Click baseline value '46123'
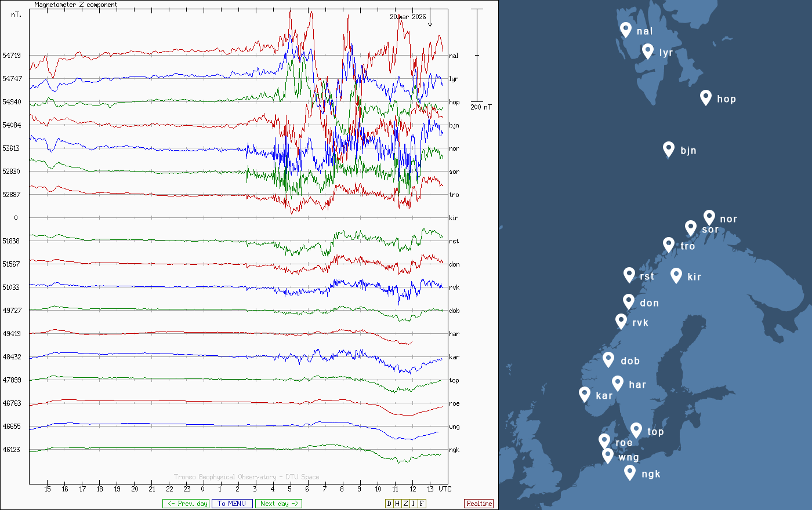Screen dimensions: 812x510 (12, 450)
